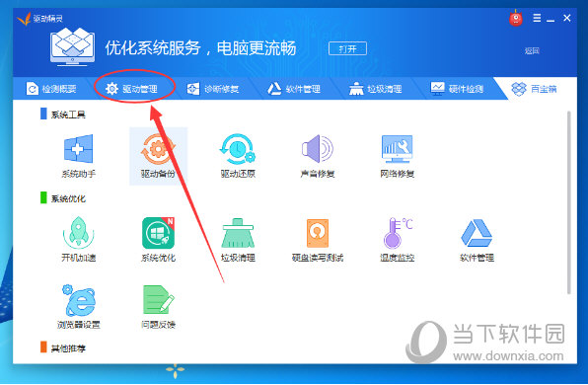This screenshot has width=588, height=385.
Task: Open the 系统助手 tool
Action: (x=78, y=156)
